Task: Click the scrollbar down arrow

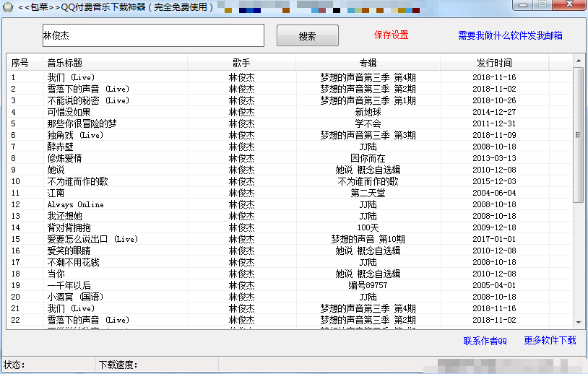Action: pyautogui.click(x=579, y=322)
